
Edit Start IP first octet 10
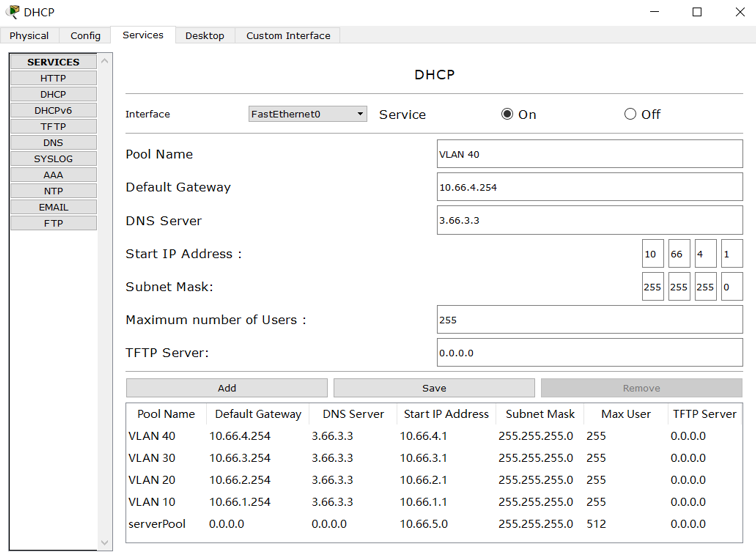[653, 254]
